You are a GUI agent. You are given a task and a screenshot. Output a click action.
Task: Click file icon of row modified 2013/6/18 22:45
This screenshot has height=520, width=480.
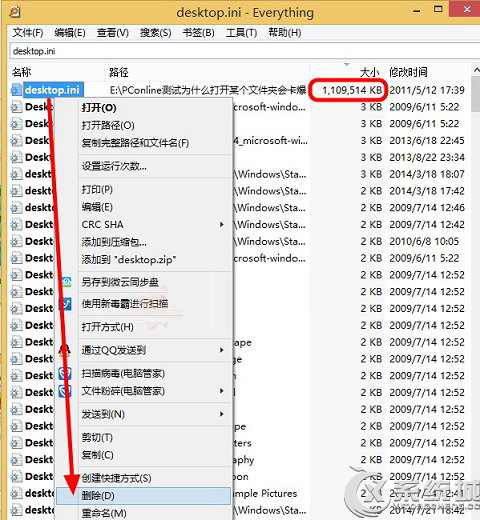point(16,141)
